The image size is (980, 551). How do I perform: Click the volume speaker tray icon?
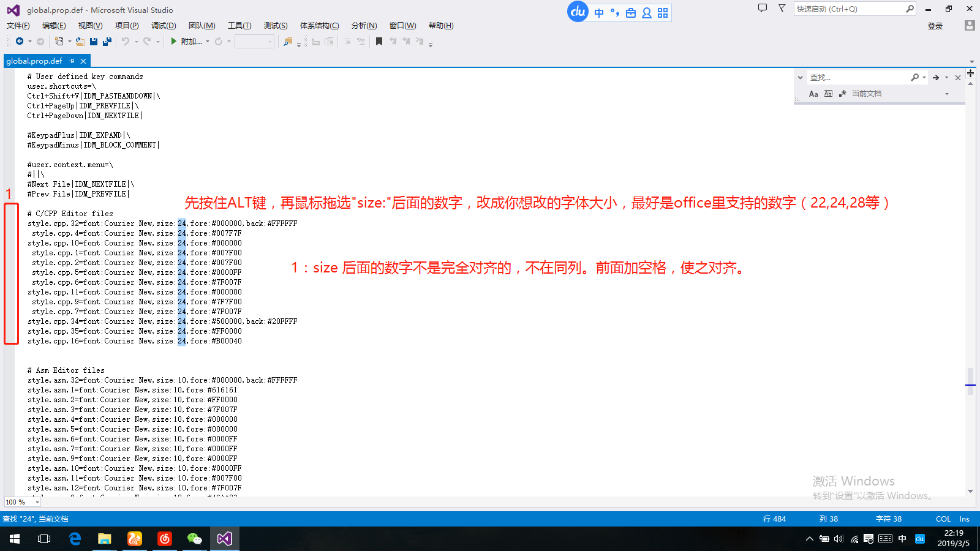point(839,539)
